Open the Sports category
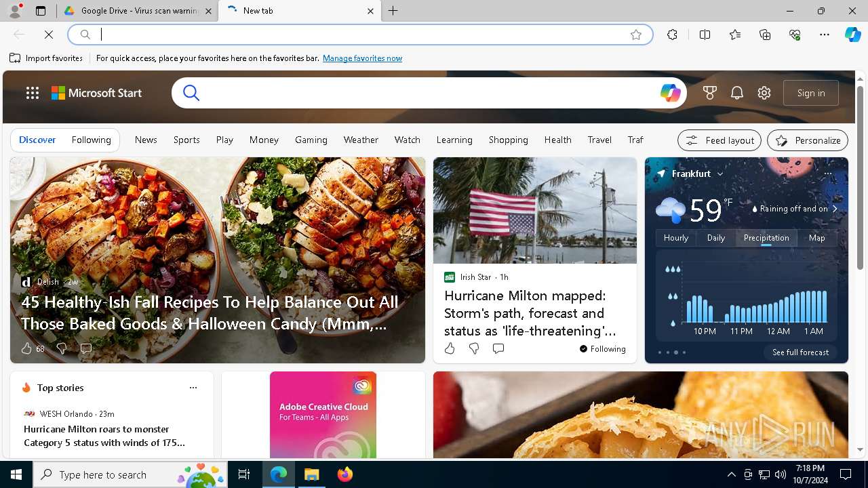The image size is (868, 488). [186, 140]
